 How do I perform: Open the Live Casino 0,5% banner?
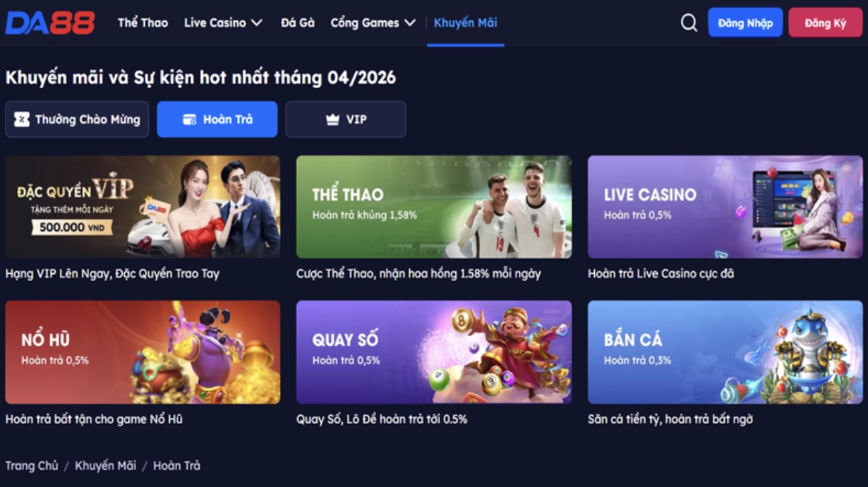click(725, 207)
